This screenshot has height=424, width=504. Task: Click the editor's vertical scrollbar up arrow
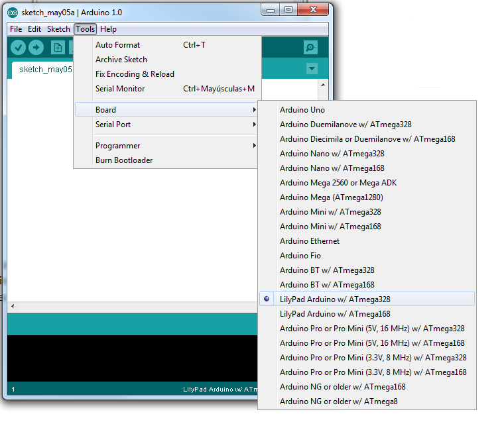323,85
